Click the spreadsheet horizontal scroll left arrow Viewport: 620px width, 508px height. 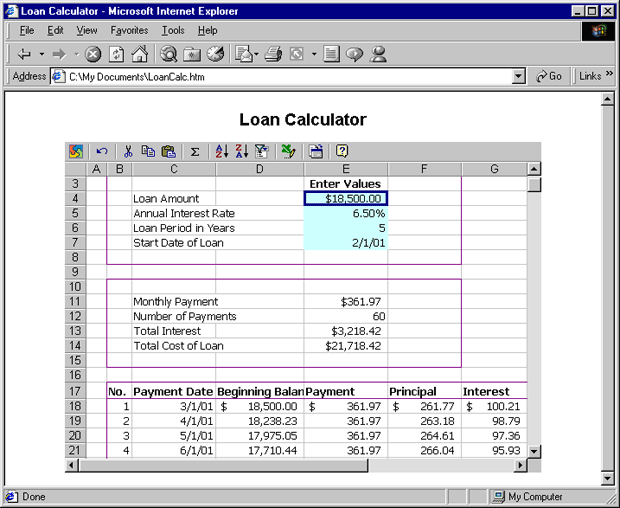72,465
